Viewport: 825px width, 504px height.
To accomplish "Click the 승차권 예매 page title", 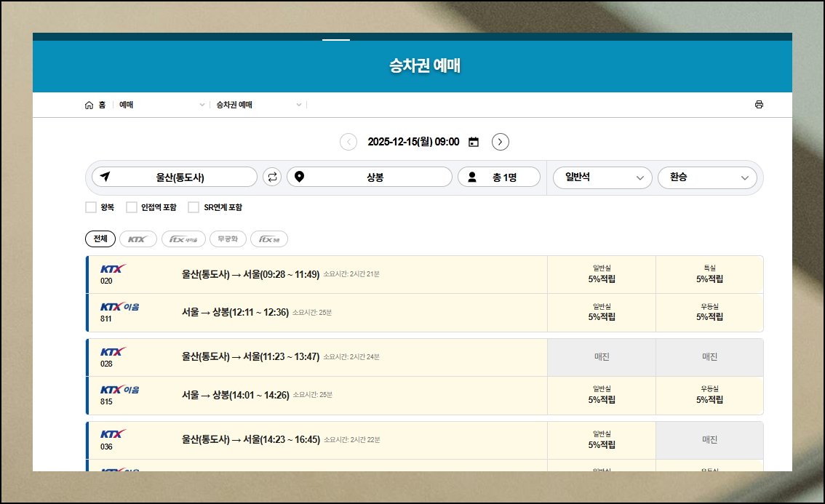I will click(x=425, y=65).
